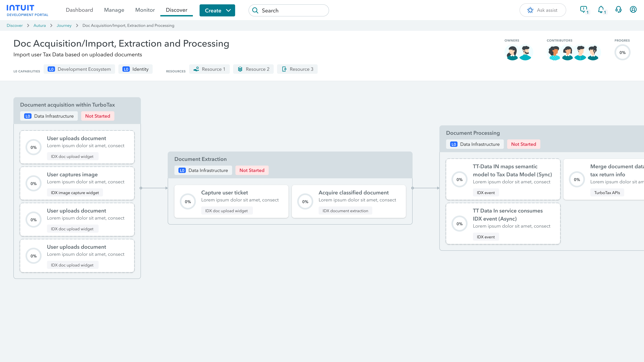Open the Capture user ticket card
This screenshot has height=362, width=644.
(231, 201)
